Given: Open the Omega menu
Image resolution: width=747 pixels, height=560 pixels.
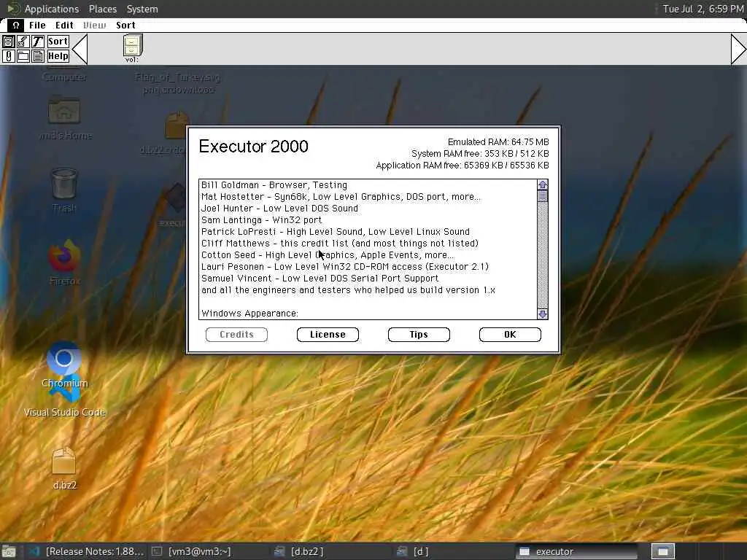Looking at the screenshot, I should [16, 26].
